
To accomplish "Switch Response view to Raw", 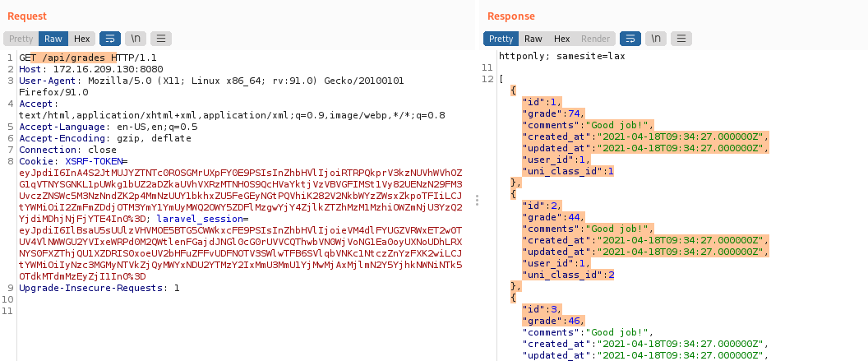I will [x=533, y=38].
